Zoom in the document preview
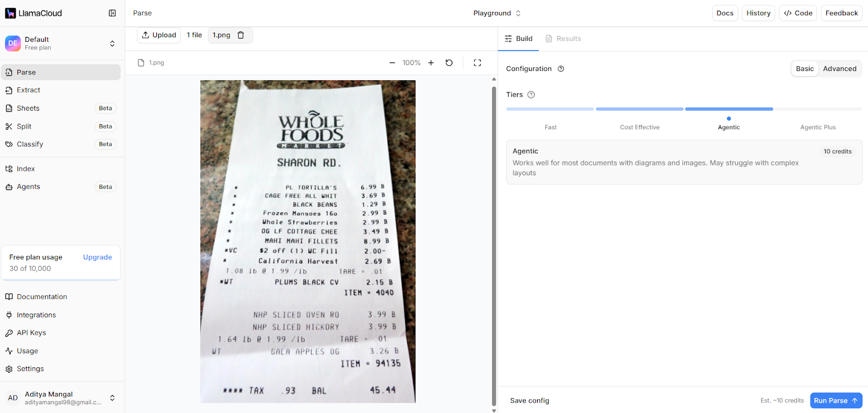This screenshot has height=413, width=868. point(431,63)
